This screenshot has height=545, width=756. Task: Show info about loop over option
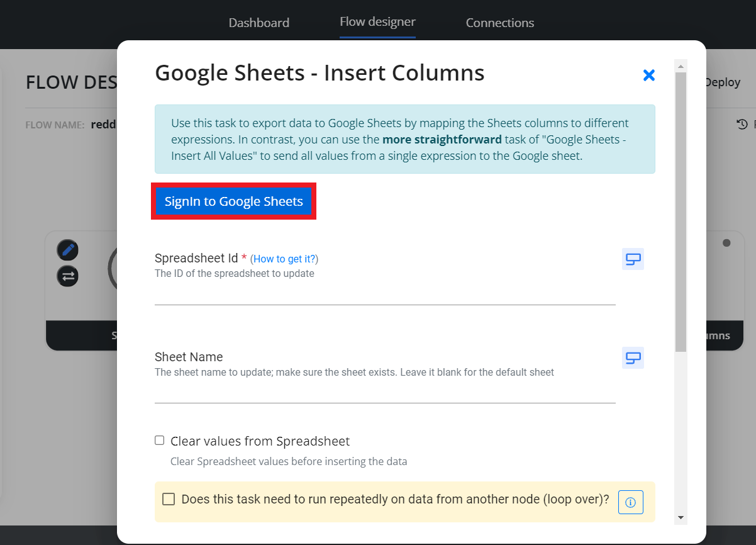(631, 502)
